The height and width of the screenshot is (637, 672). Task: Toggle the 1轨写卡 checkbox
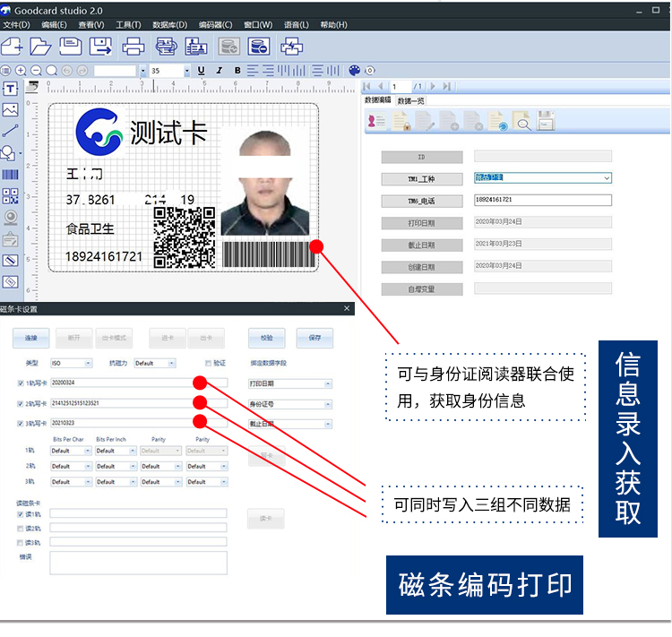[21, 383]
